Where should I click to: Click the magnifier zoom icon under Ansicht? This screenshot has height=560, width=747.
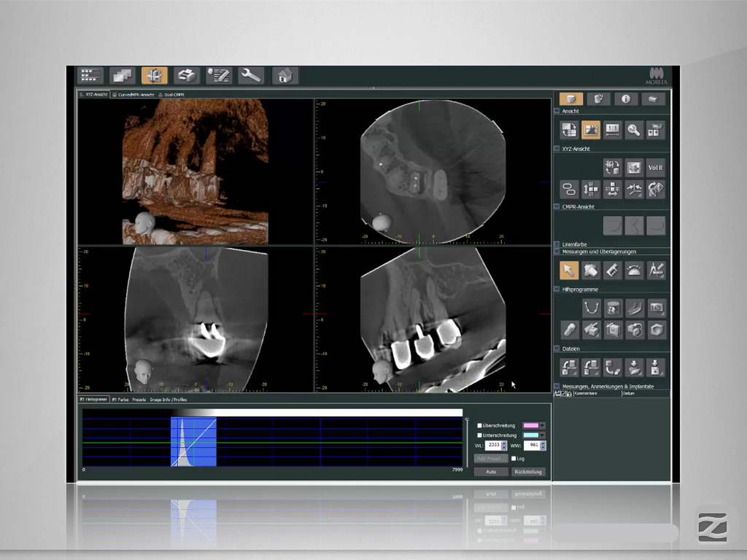633,130
